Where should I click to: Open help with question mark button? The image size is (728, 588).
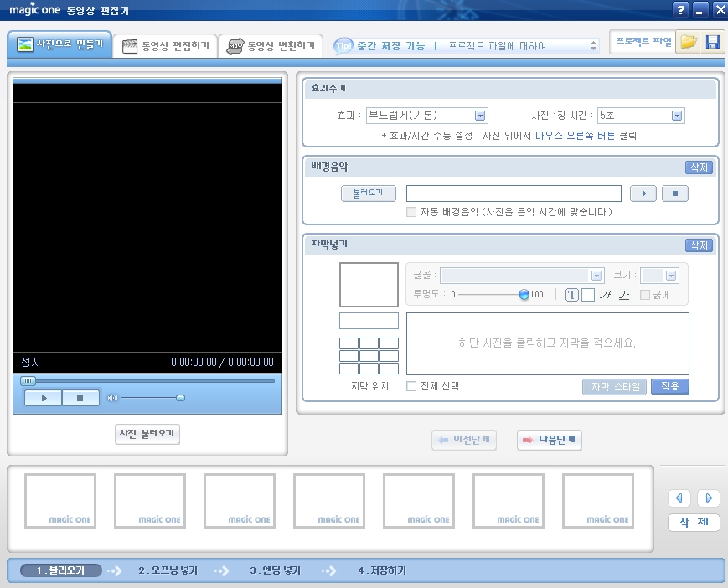click(680, 10)
